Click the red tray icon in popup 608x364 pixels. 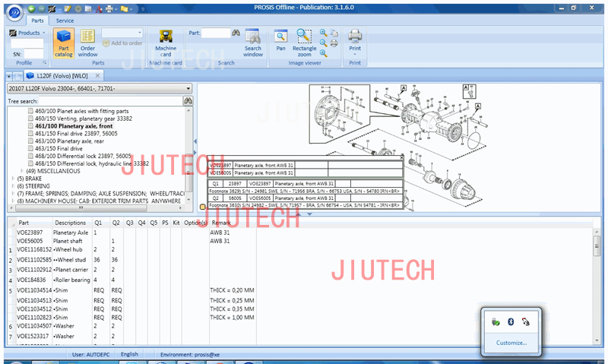coord(526,321)
